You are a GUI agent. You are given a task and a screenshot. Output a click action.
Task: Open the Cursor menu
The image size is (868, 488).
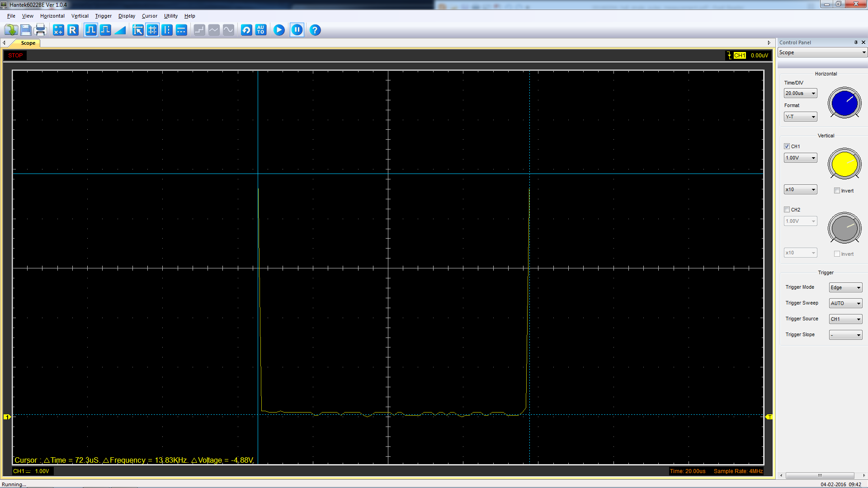coord(149,16)
